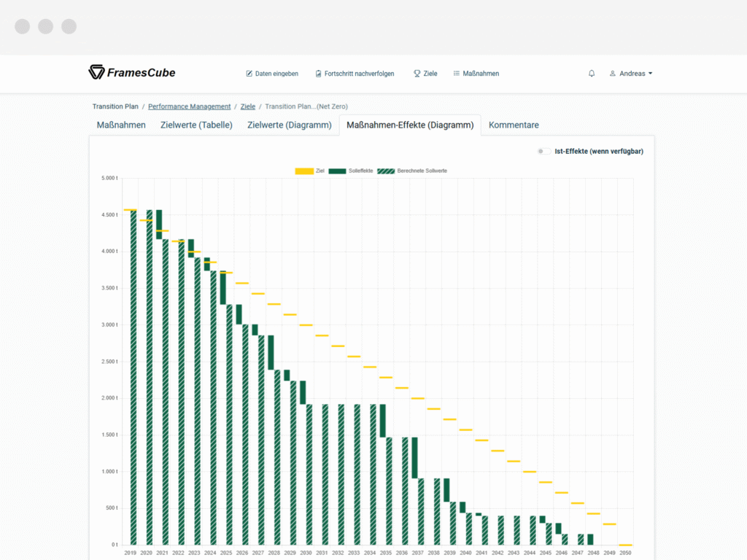This screenshot has width=747, height=560.
Task: Open notifications via the bell icon
Action: (592, 74)
